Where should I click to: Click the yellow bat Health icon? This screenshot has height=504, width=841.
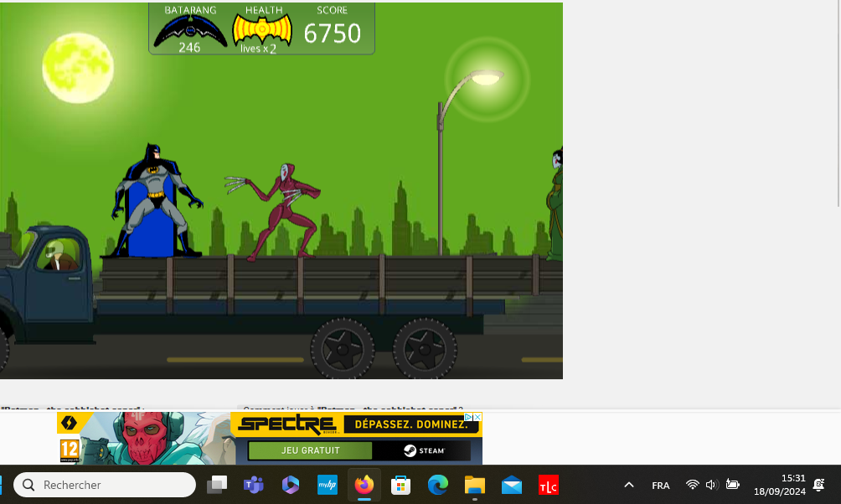(262, 30)
